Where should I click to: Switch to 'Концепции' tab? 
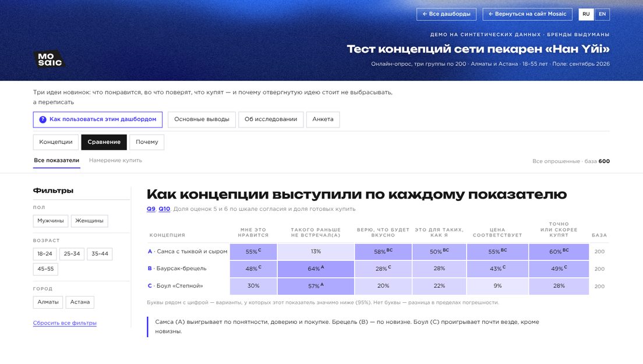(56, 142)
